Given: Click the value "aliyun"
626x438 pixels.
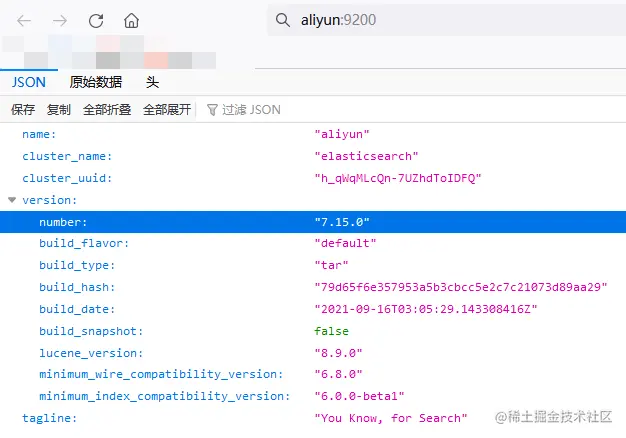Looking at the screenshot, I should [x=342, y=134].
